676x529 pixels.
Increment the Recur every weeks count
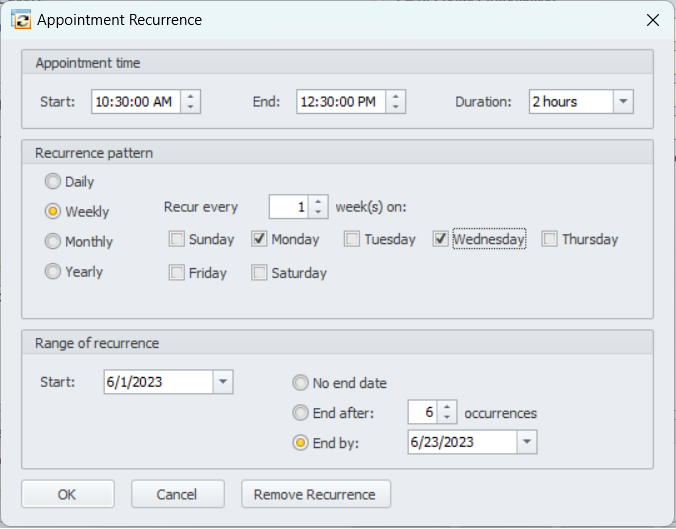(319, 202)
